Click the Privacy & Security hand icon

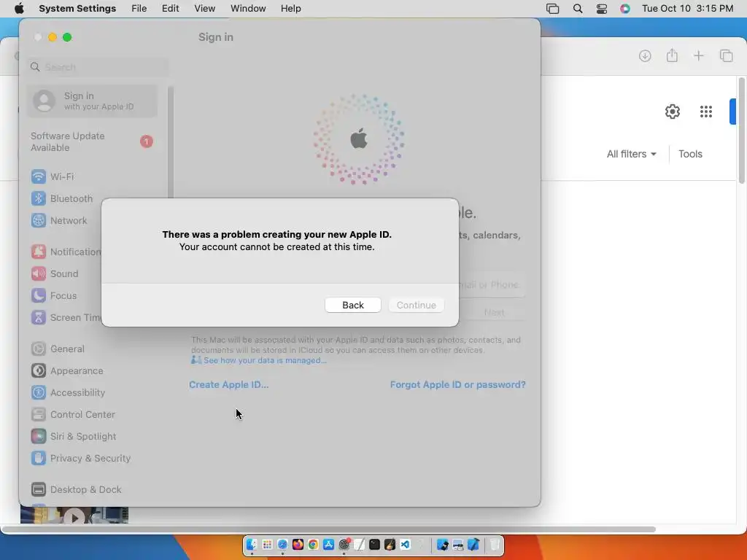coord(39,458)
